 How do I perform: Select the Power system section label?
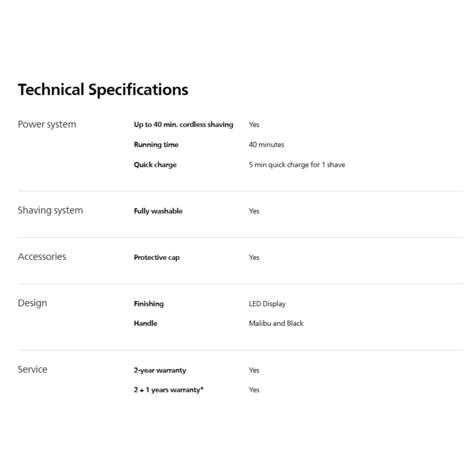tap(47, 124)
